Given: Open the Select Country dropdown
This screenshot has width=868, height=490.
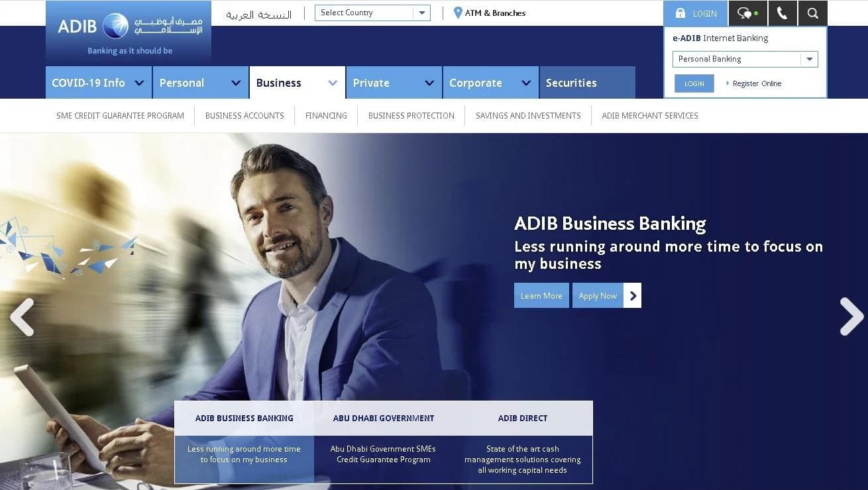Looking at the screenshot, I should pyautogui.click(x=372, y=13).
